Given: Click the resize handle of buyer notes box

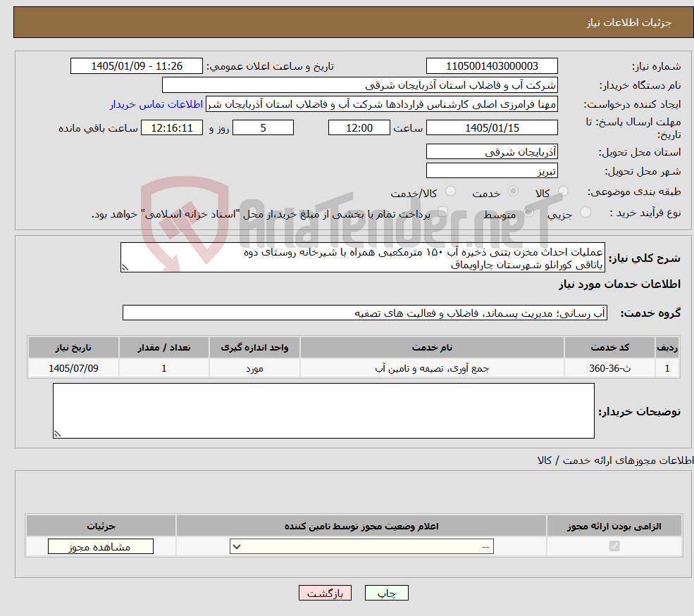Looking at the screenshot, I should [x=57, y=434].
